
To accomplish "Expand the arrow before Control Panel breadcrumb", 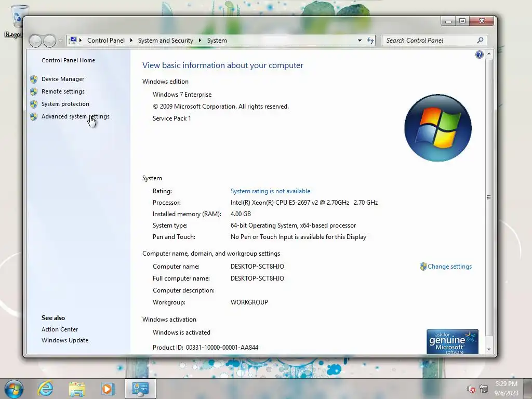I will click(81, 41).
